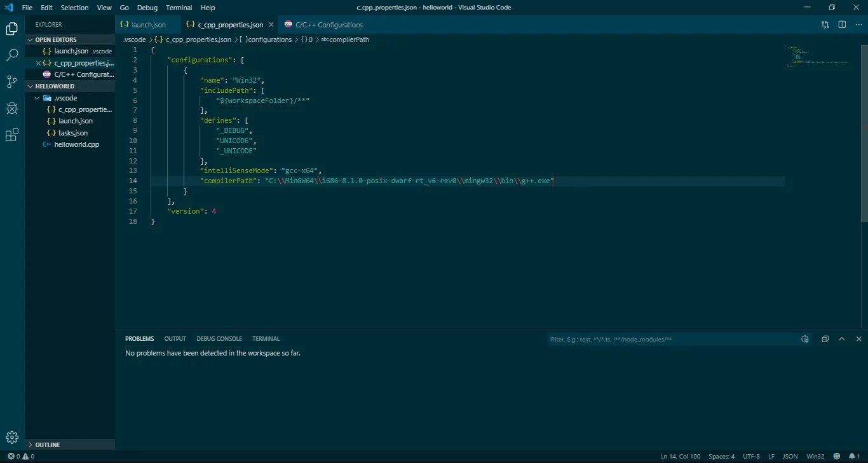Split the editor to the right

[x=842, y=25]
